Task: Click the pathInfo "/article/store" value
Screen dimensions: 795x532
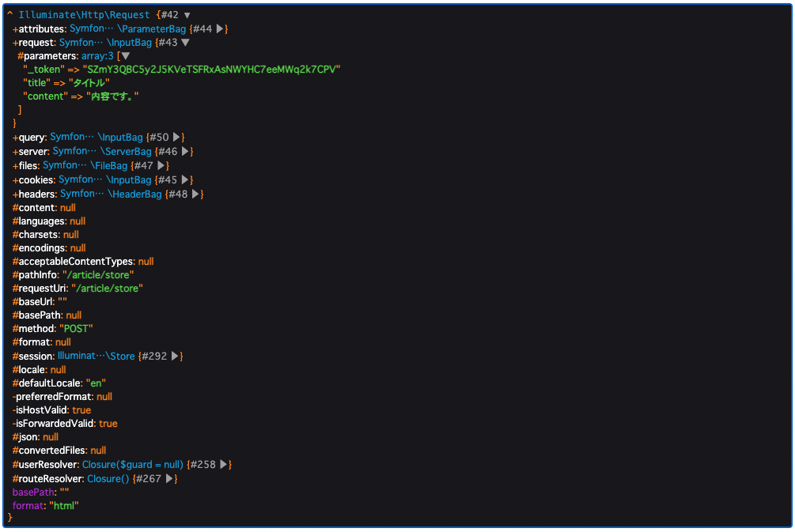Action: coord(98,274)
